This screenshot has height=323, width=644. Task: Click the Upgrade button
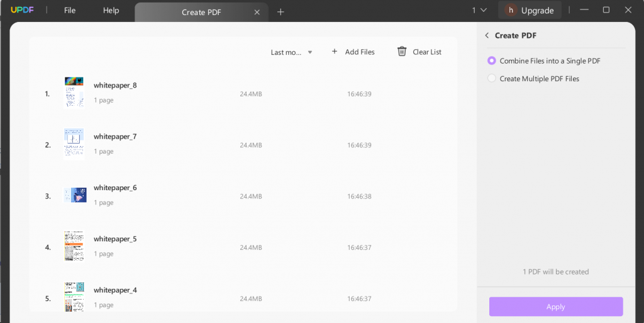coord(537,10)
